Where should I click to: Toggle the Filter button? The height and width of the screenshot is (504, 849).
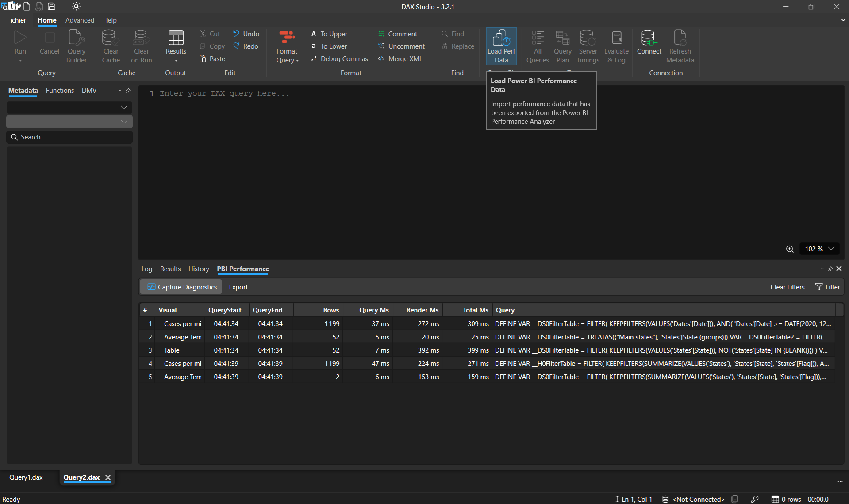827,287
